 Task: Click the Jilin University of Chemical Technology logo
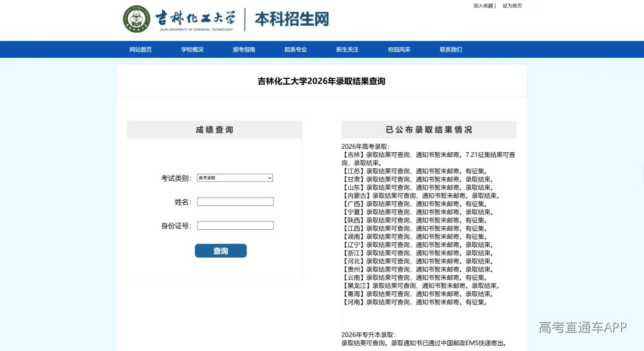[x=179, y=19]
